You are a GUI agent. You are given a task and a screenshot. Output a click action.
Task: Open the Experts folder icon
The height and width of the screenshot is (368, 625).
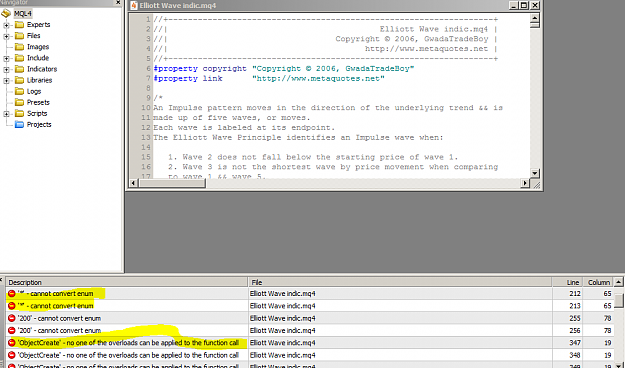pyautogui.click(x=19, y=25)
